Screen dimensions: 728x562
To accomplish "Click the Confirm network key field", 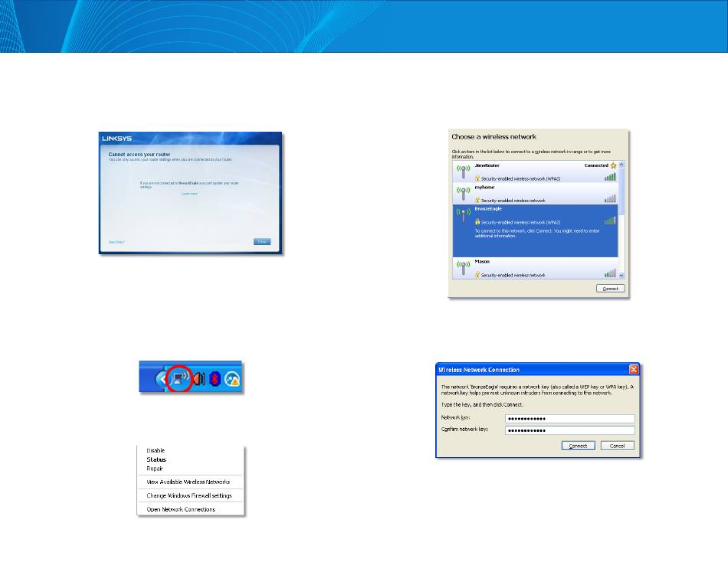I will tap(569, 430).
